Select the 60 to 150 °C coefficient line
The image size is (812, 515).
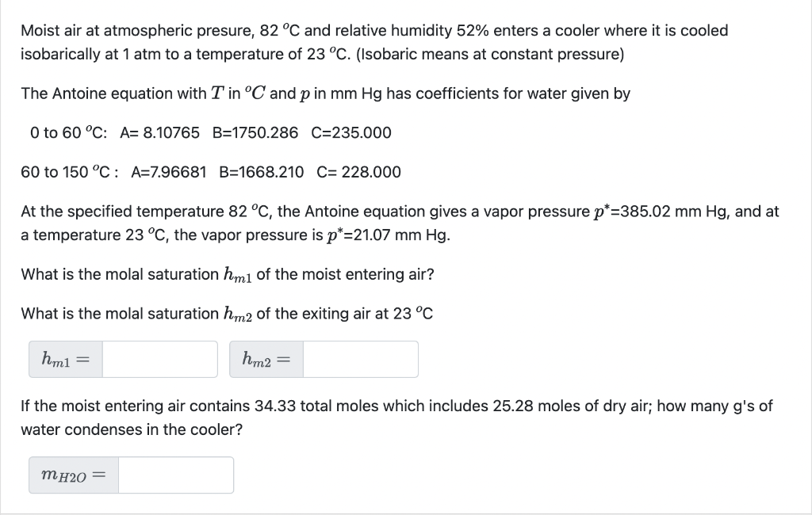(x=210, y=172)
